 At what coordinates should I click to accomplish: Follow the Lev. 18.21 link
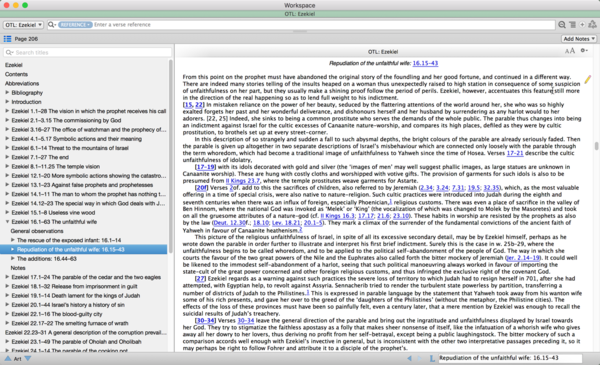pyautogui.click(x=286, y=223)
